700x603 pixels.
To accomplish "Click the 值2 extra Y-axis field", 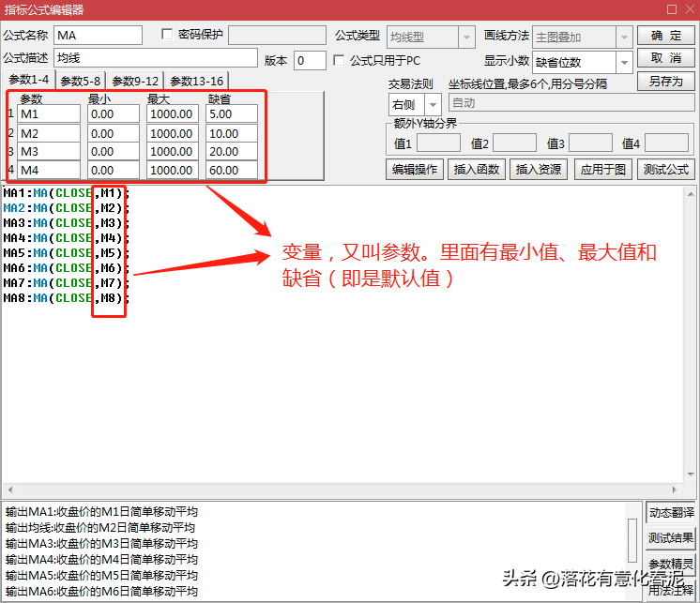I will click(514, 143).
